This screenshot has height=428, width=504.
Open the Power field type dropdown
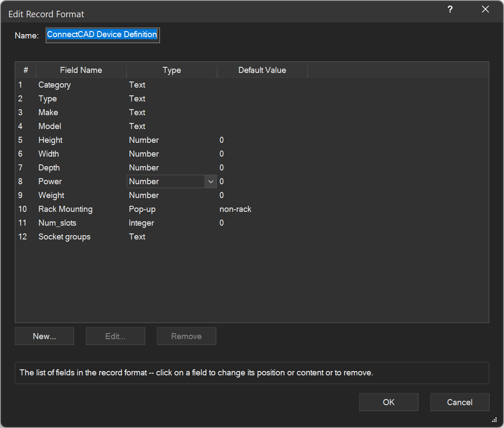[x=210, y=182]
